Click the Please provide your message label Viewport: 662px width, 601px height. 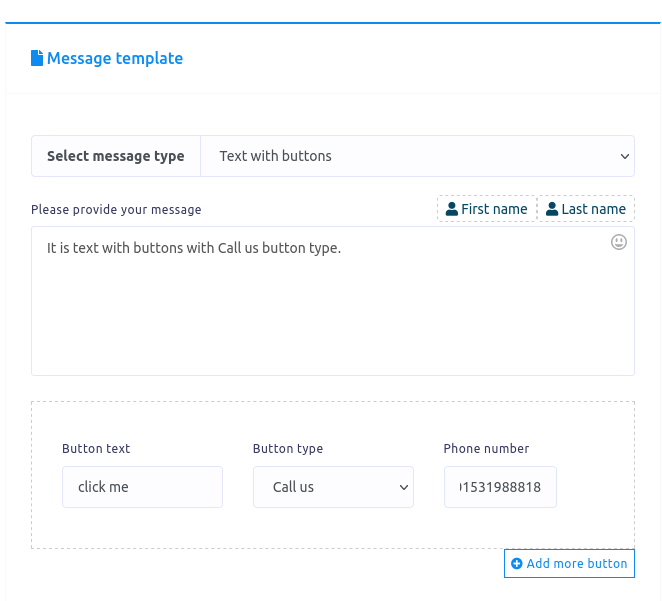point(116,210)
